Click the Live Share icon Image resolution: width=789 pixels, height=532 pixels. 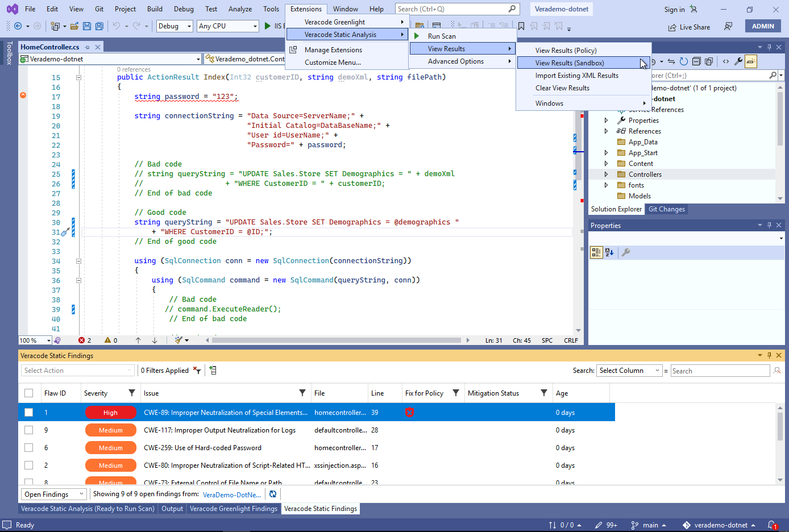coord(672,27)
